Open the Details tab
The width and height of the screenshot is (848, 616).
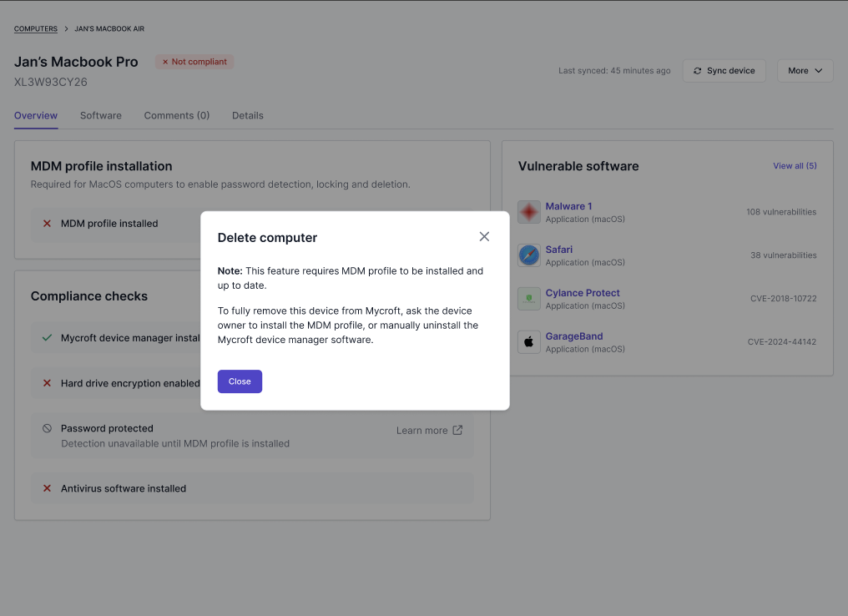click(x=248, y=116)
